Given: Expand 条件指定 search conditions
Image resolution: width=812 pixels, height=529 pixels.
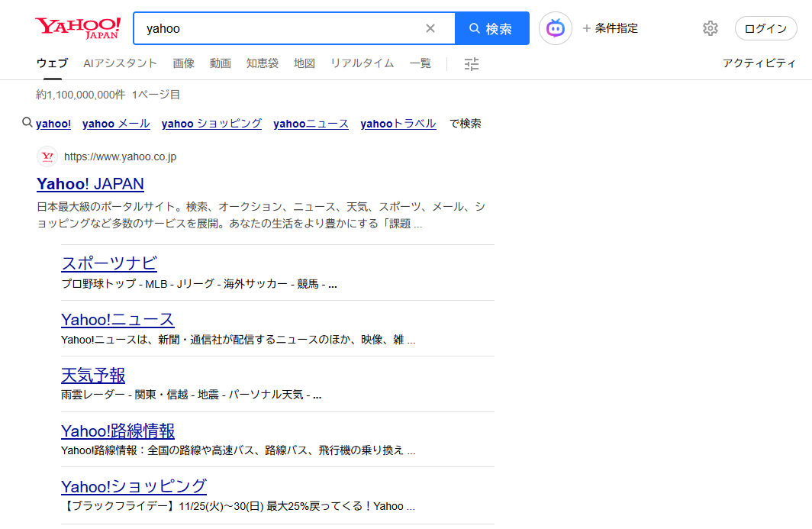Looking at the screenshot, I should point(610,28).
